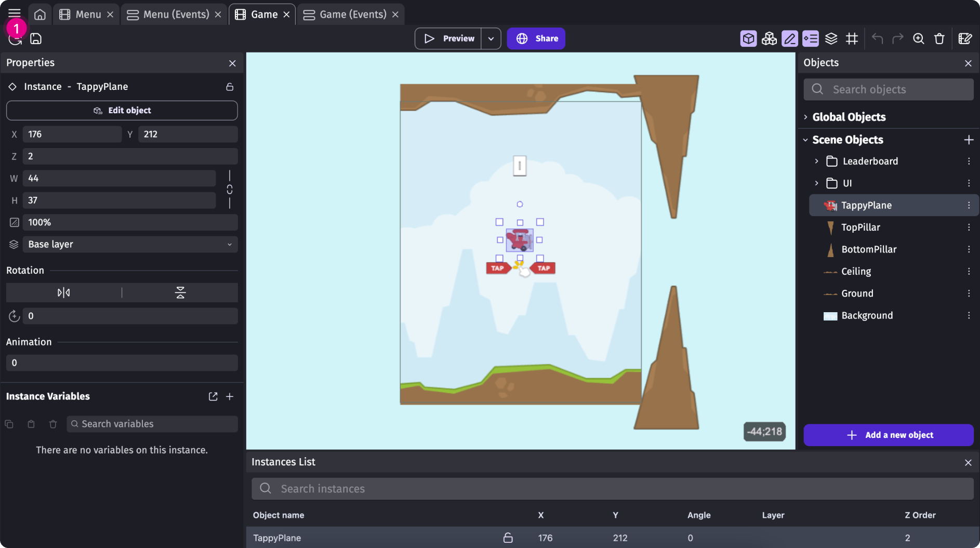Expand Global Objects section

tap(805, 117)
